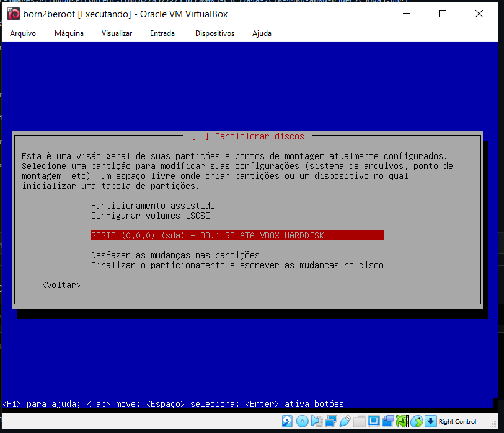Click the hard disk activity status icon

tap(287, 421)
